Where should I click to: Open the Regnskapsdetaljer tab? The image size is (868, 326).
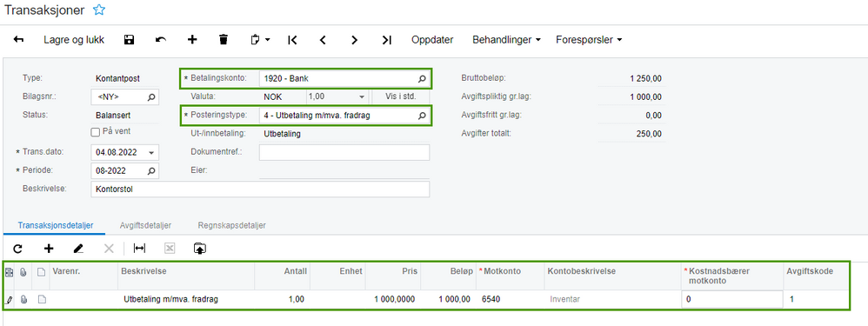(x=232, y=225)
